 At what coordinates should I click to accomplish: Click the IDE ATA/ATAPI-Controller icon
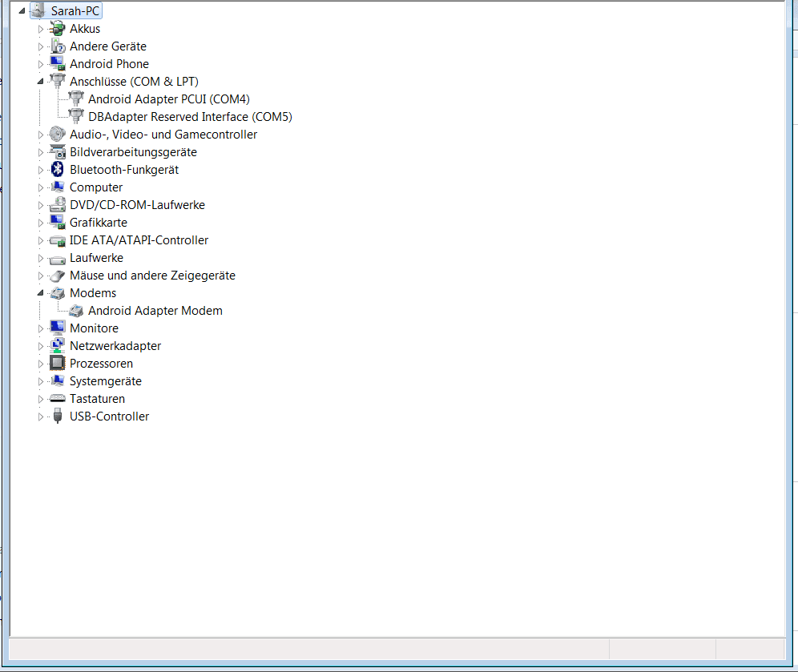(58, 240)
